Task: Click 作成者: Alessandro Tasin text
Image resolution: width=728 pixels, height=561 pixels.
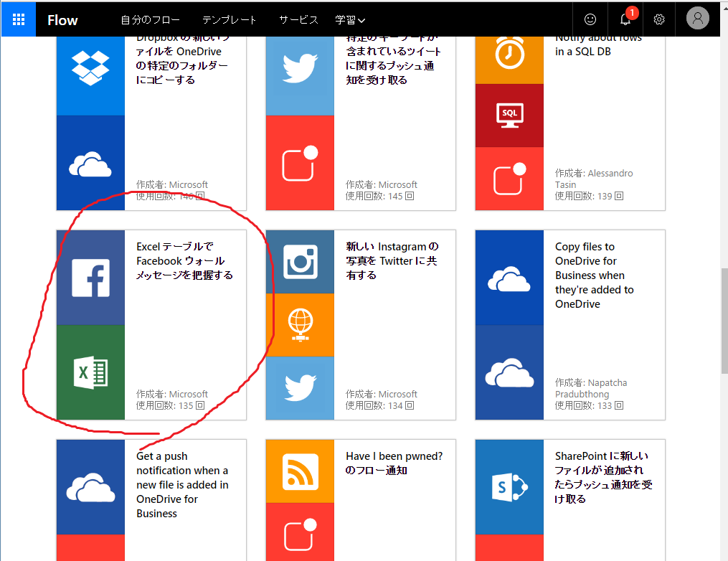Action: click(x=594, y=179)
